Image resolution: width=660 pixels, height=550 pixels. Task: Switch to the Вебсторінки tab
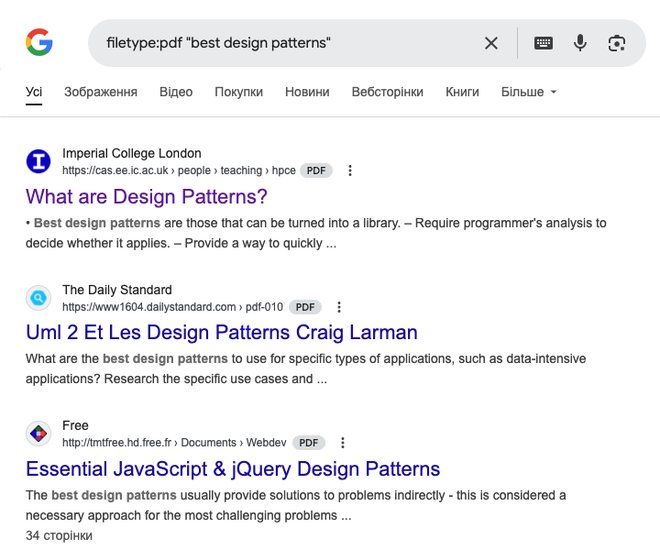click(387, 92)
